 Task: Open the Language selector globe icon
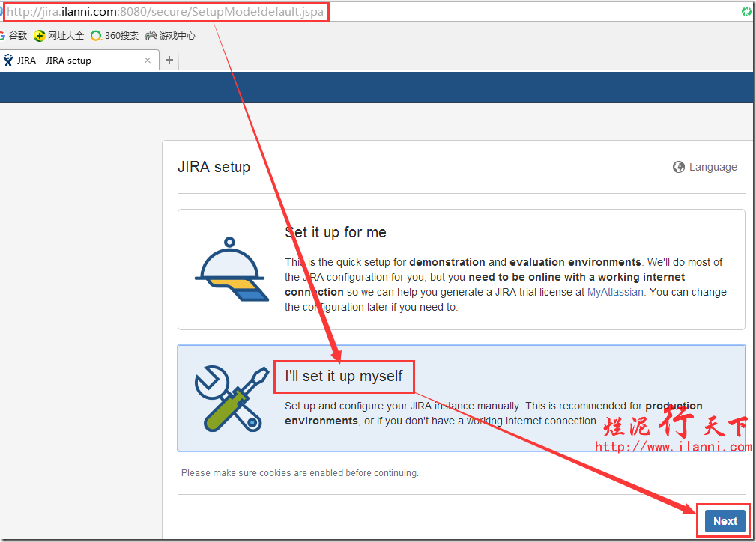point(678,167)
